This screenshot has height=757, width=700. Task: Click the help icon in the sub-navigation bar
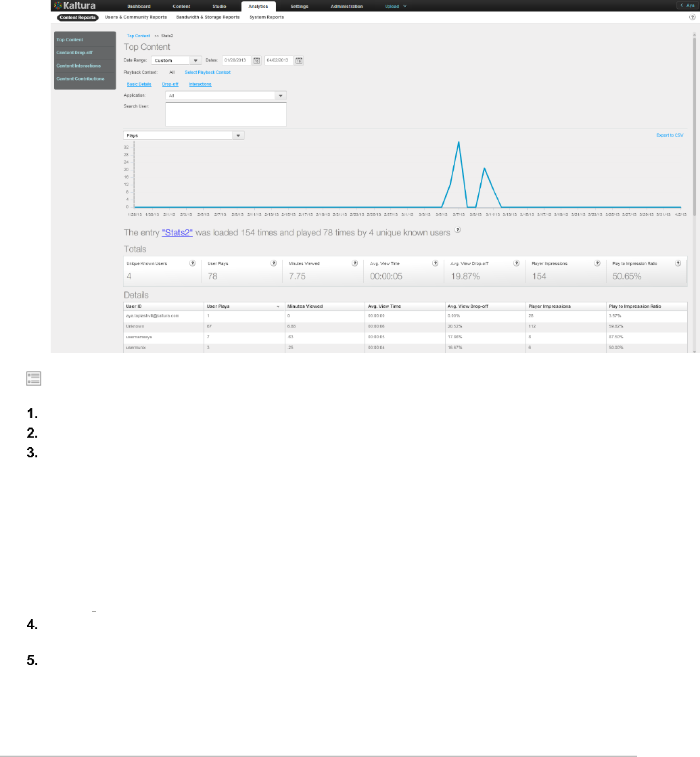692,17
